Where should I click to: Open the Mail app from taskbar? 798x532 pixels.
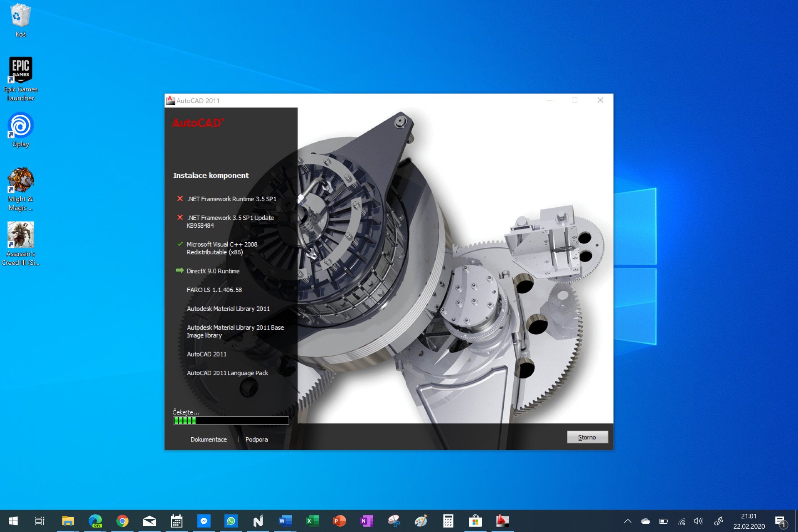tap(150, 521)
